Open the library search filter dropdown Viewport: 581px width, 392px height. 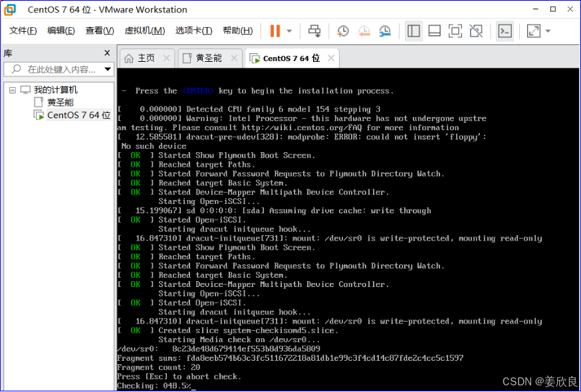[x=108, y=69]
